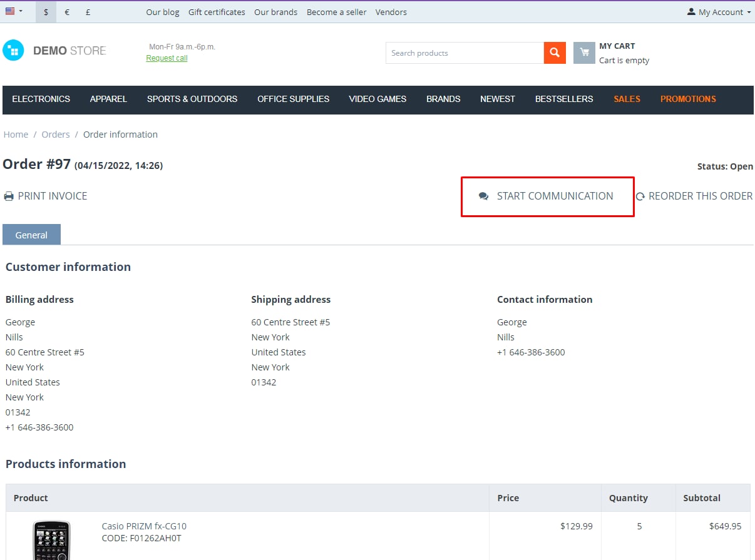This screenshot has width=755, height=560.
Task: Open the language flag dropdown
Action: 14,11
